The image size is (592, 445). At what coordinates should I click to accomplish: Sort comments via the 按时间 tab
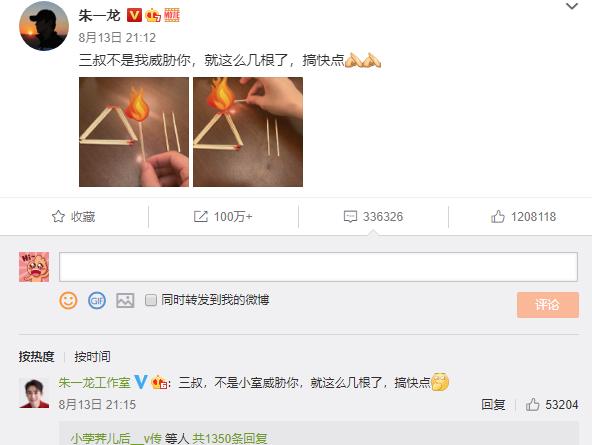coord(92,356)
